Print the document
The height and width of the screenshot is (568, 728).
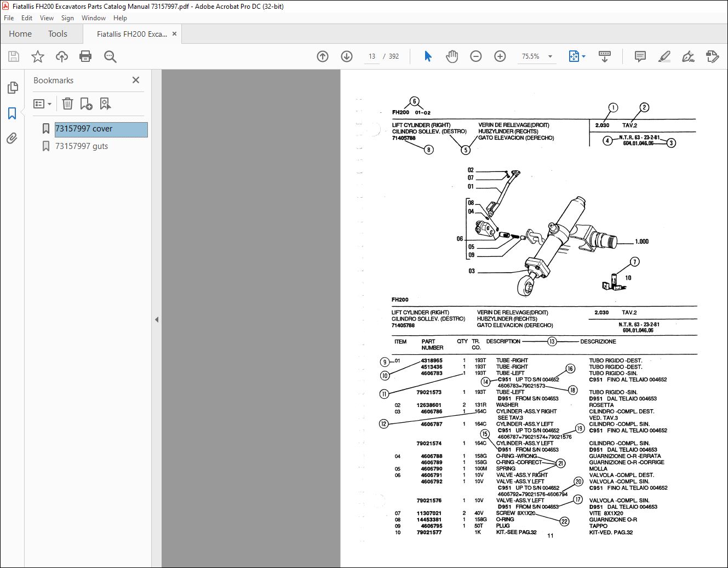(x=85, y=56)
